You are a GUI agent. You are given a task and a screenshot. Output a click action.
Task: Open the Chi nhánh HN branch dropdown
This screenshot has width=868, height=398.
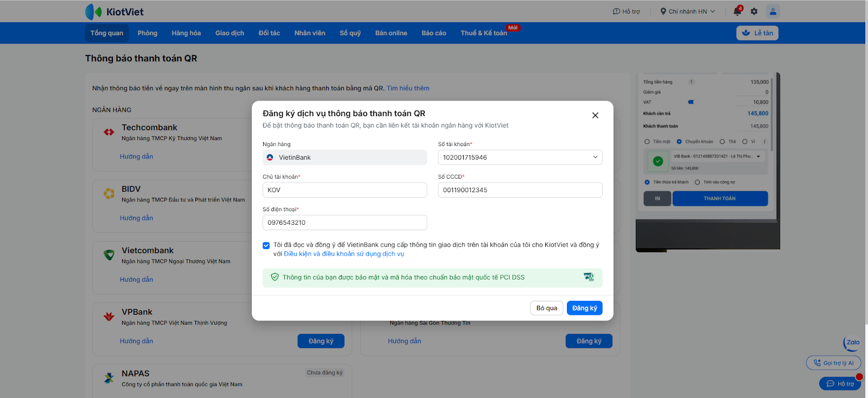pyautogui.click(x=687, y=11)
